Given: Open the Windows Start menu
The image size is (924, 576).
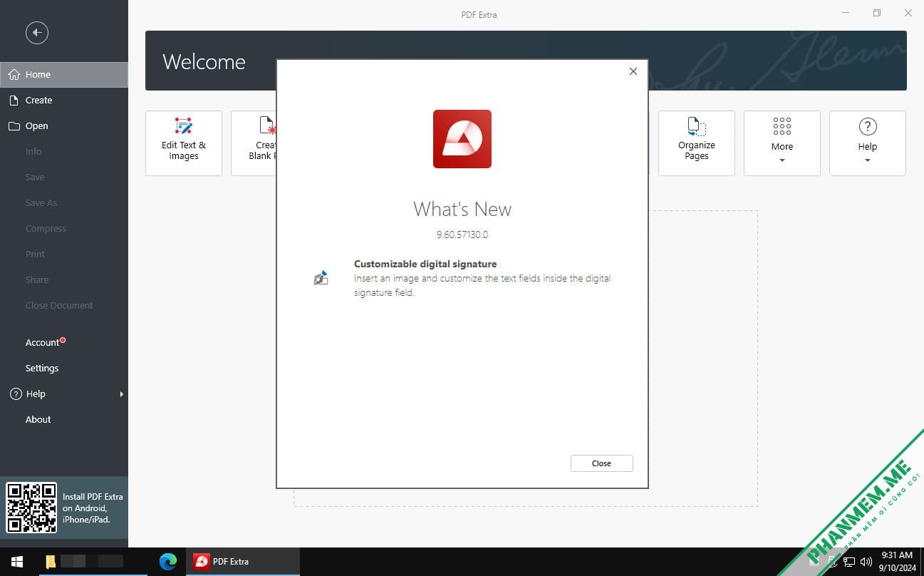Looking at the screenshot, I should 17,562.
